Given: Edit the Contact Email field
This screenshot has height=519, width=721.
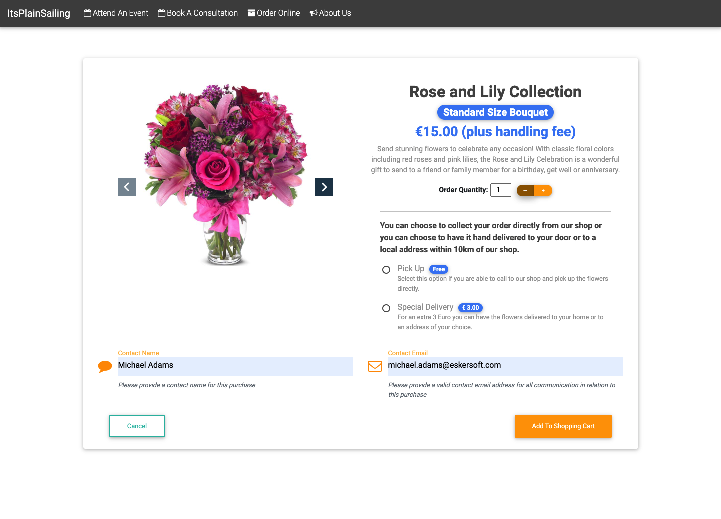Looking at the screenshot, I should pos(503,367).
